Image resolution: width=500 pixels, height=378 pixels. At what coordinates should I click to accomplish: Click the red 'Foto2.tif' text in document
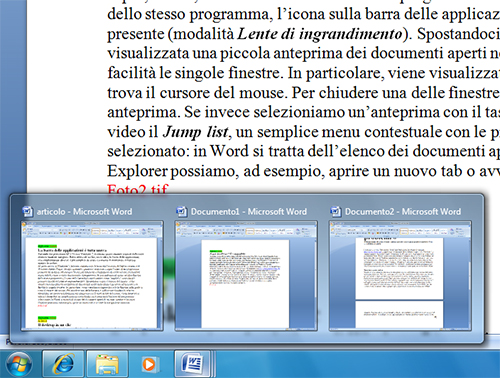pyautogui.click(x=138, y=189)
